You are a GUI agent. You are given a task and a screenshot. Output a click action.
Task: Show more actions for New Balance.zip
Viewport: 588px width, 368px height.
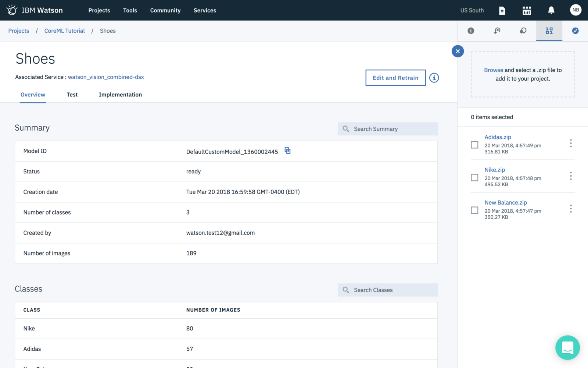[x=571, y=209]
